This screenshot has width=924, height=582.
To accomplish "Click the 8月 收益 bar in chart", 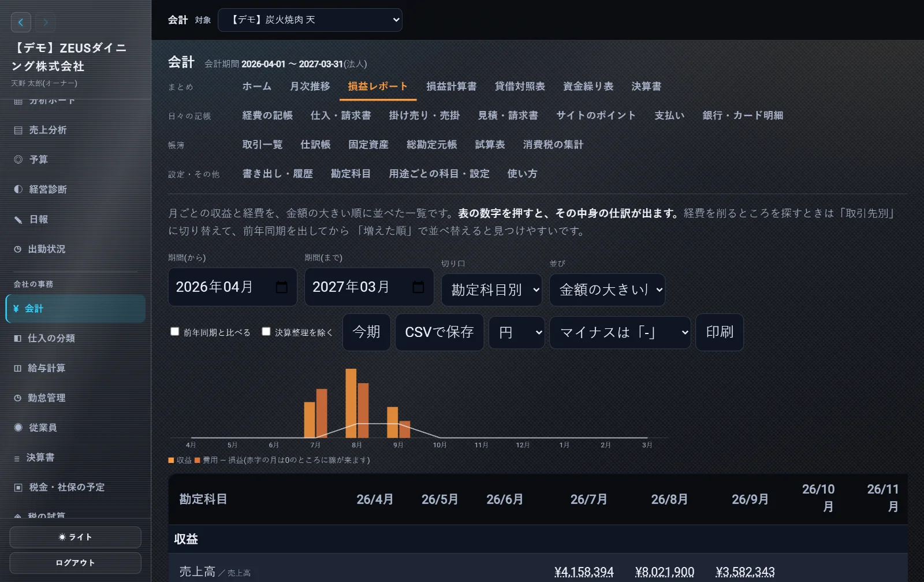I will (x=351, y=403).
